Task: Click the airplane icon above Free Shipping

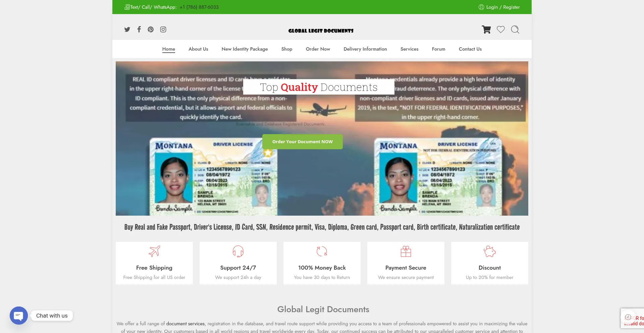Action: coord(154,251)
